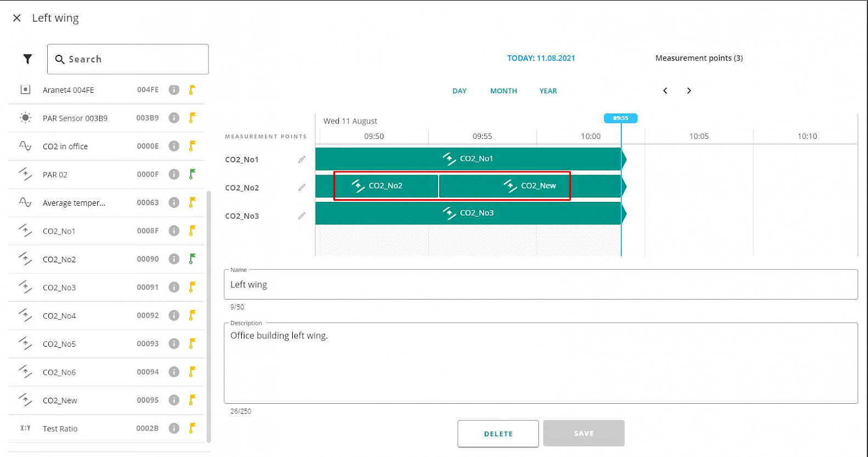This screenshot has width=868, height=457.
Task: Click pencil icon for CO2_No3 row
Action: [302, 216]
